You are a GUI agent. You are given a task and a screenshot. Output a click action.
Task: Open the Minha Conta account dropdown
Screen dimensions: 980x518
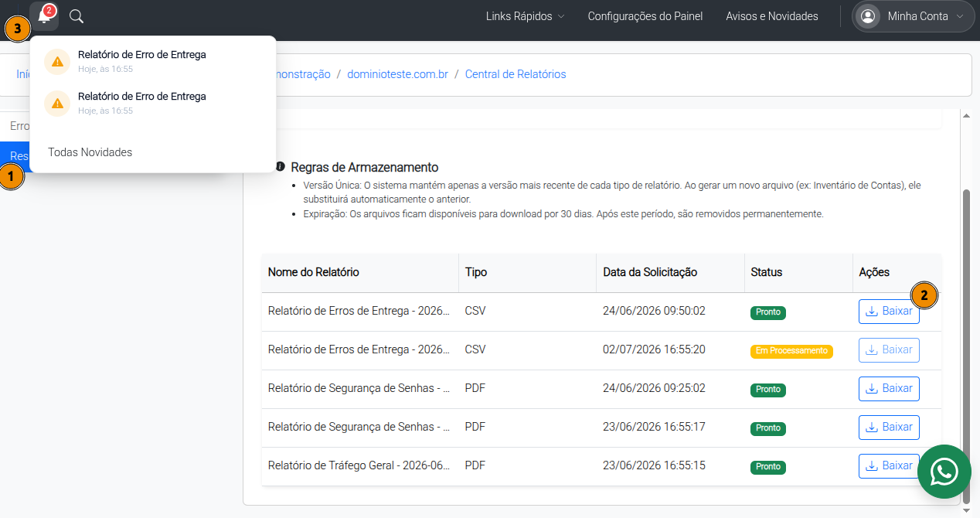(913, 16)
